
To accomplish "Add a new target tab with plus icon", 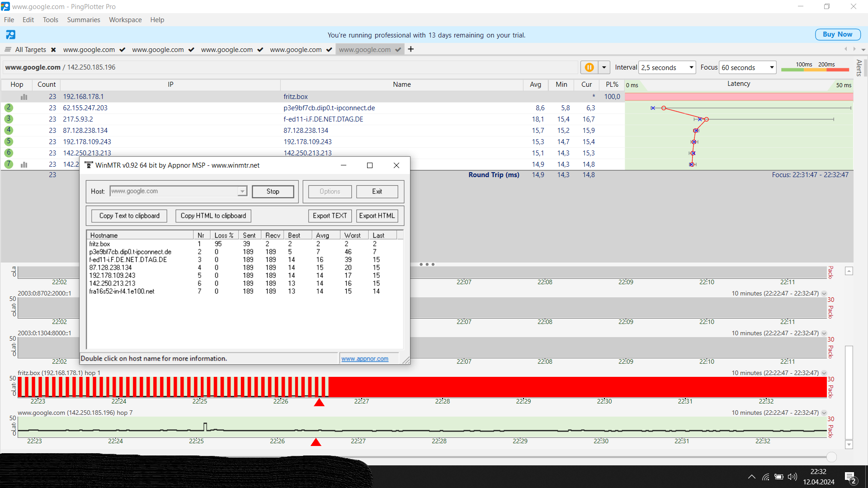I will (410, 49).
